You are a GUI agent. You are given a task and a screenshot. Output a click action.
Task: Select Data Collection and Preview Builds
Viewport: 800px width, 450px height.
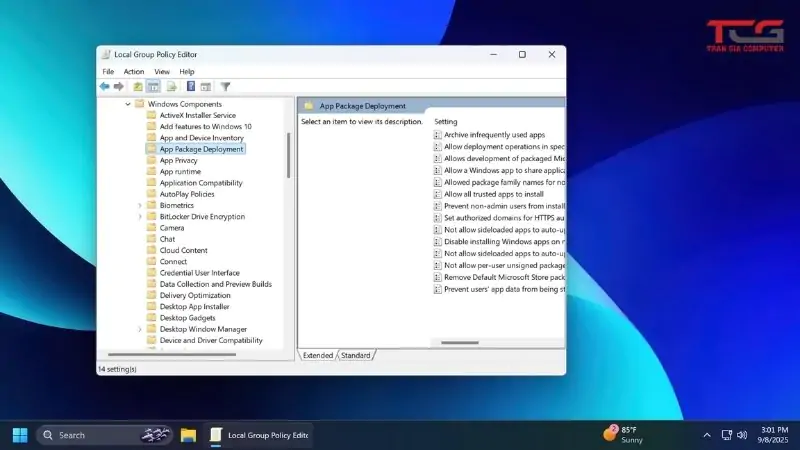215,284
